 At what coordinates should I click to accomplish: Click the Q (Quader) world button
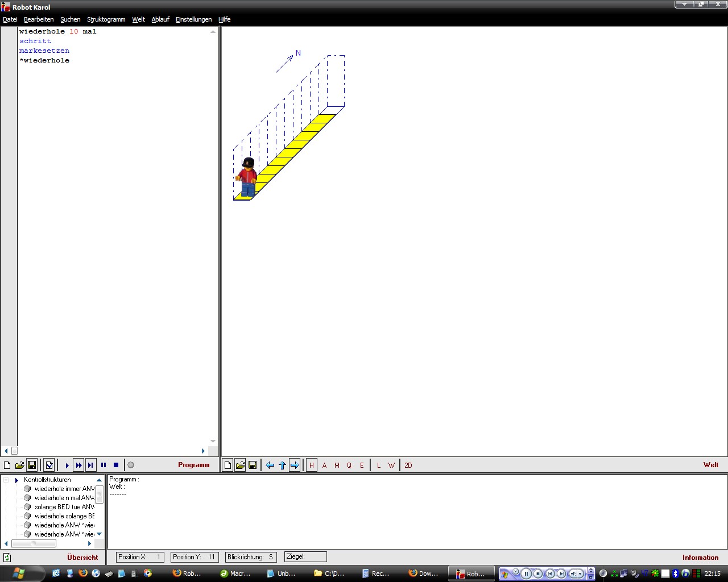[349, 465]
